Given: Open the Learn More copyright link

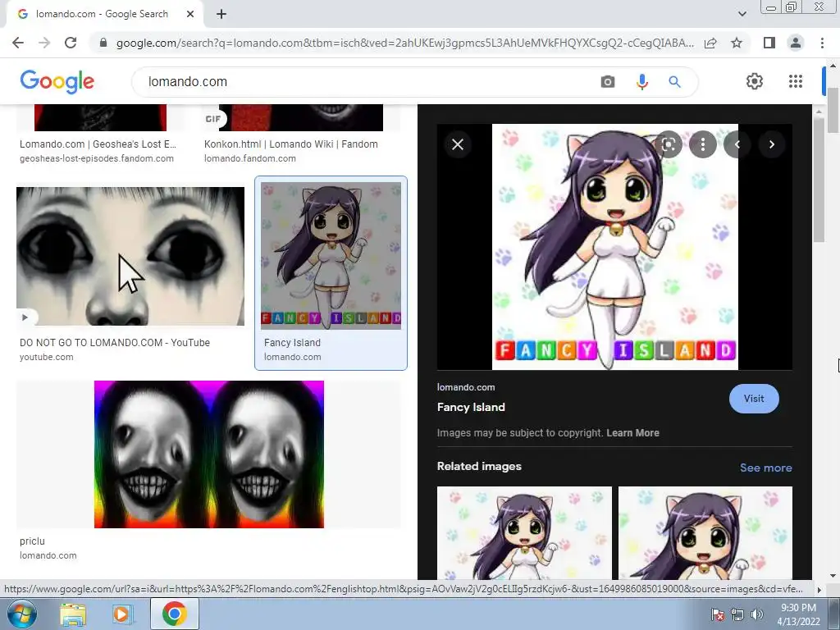Looking at the screenshot, I should click(x=632, y=433).
